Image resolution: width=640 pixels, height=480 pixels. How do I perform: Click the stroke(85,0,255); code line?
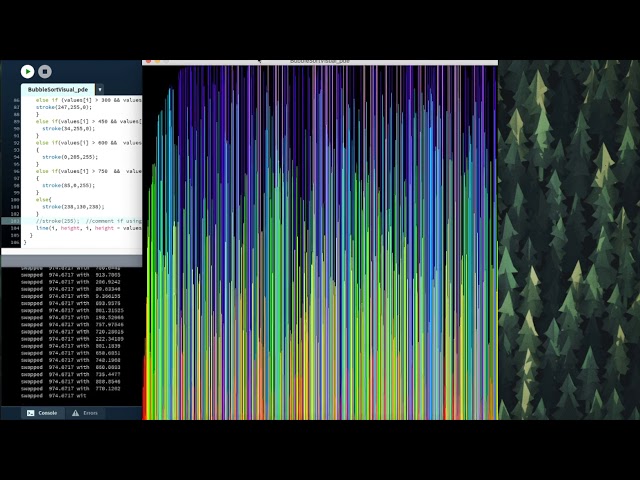point(68,185)
